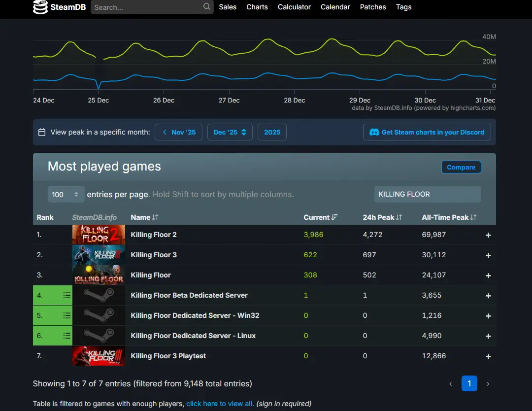Toggle sorting on the All-Time Peak column
Viewport: 532px width, 411px height.
449,217
